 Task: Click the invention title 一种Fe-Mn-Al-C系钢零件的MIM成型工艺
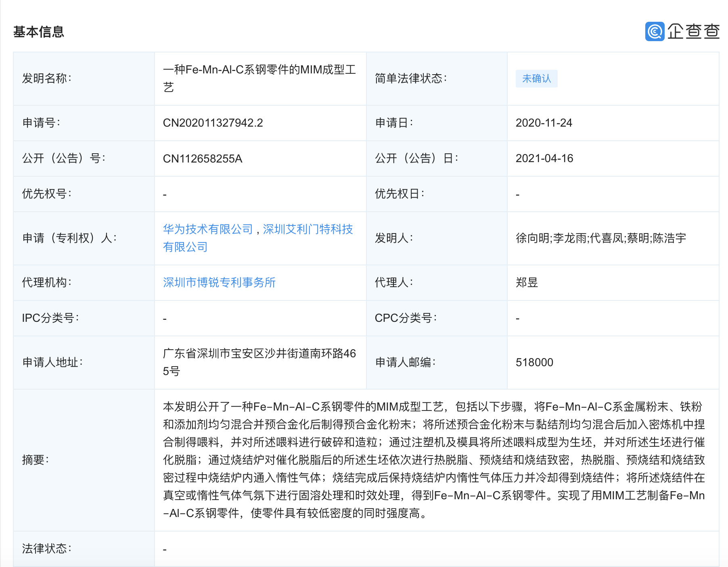pyautogui.click(x=259, y=78)
